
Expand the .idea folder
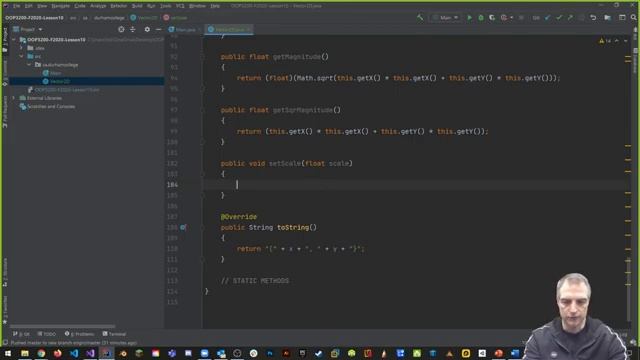coord(22,48)
